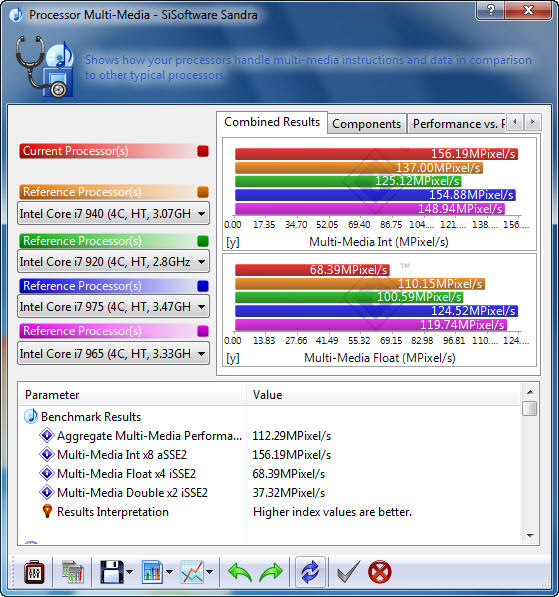The width and height of the screenshot is (559, 597).
Task: Click the bar chart report icon
Action: coord(152,572)
